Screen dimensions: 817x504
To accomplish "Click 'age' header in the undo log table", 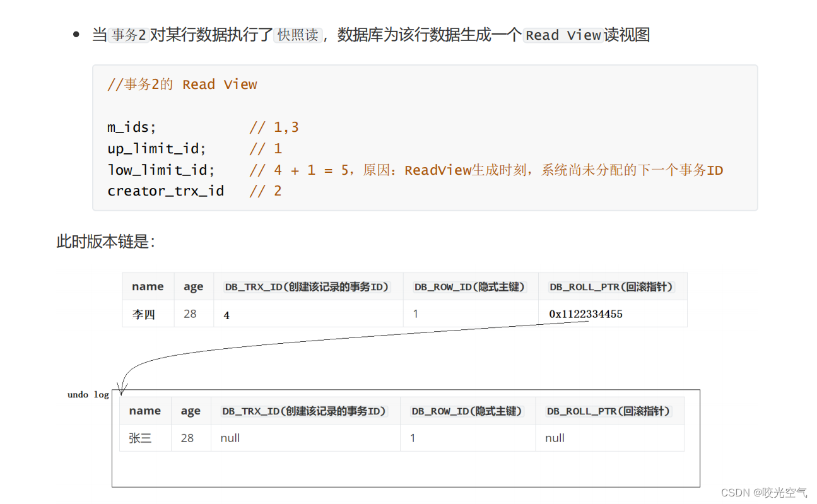I will (x=191, y=411).
